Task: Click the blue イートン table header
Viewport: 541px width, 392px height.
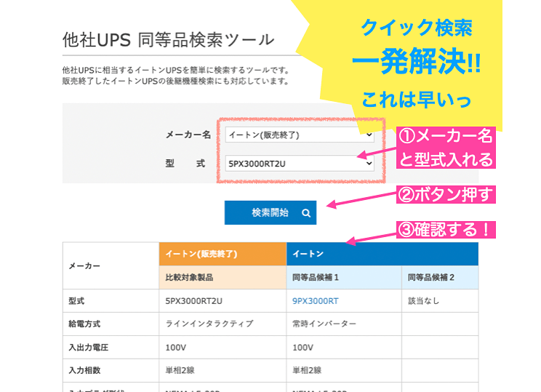Action: pos(382,254)
